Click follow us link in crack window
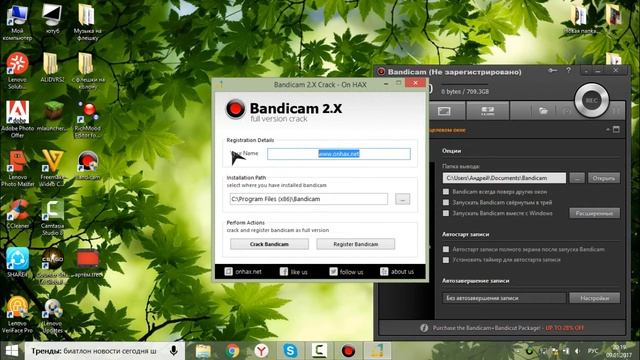 coord(346,271)
